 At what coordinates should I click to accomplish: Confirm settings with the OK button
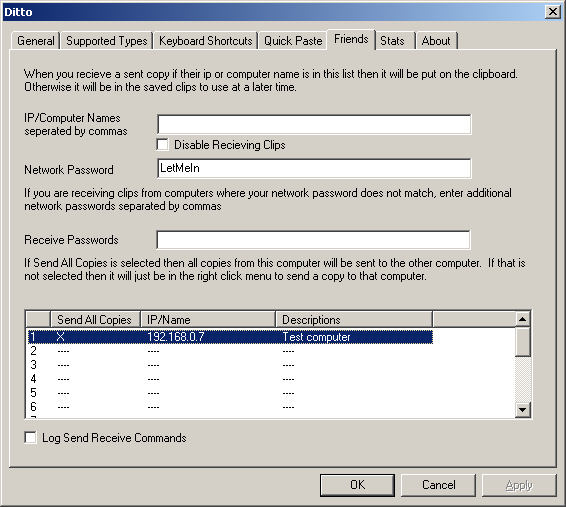[x=357, y=485]
